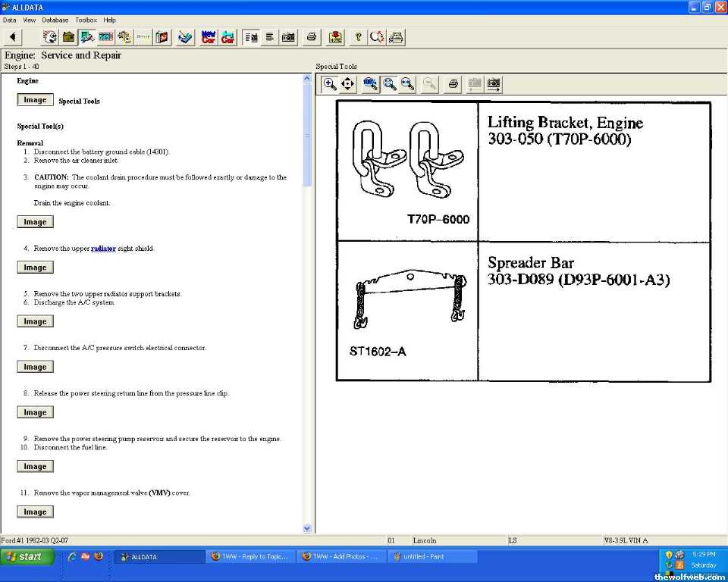
Task: Click the back arrow in main toolbar
Action: pyautogui.click(x=12, y=36)
